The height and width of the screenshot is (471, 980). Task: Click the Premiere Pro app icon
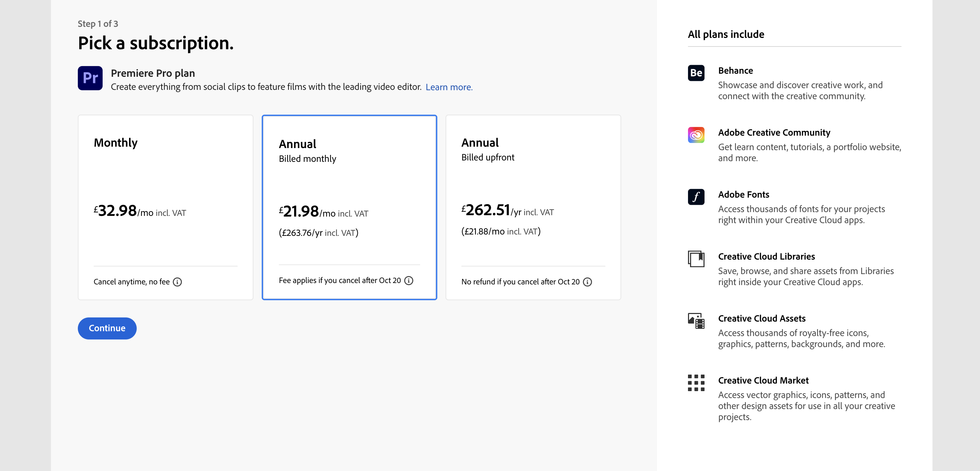click(90, 78)
